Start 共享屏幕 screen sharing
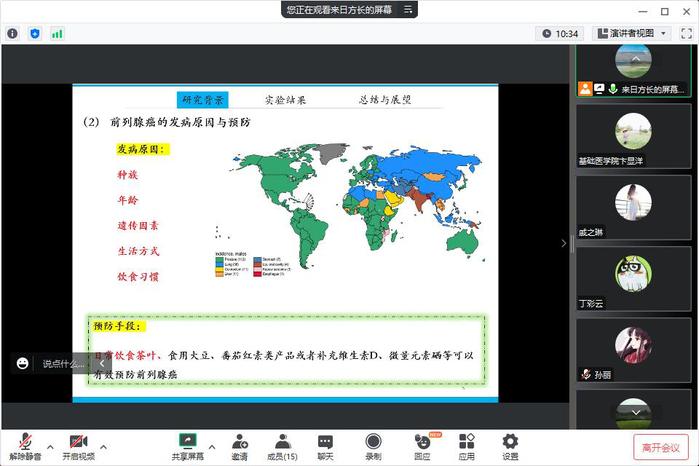This screenshot has width=699, height=466. 187,446
